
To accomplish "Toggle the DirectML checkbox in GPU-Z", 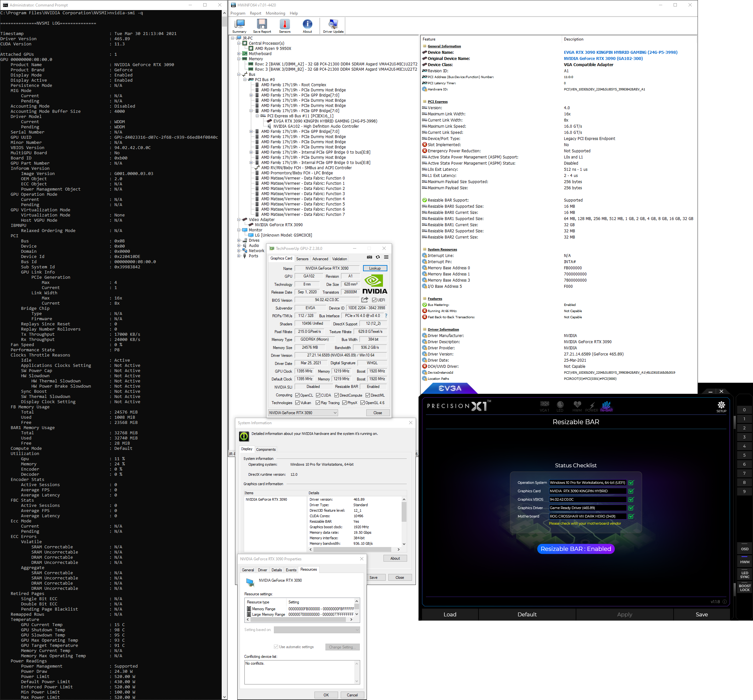I will [367, 395].
